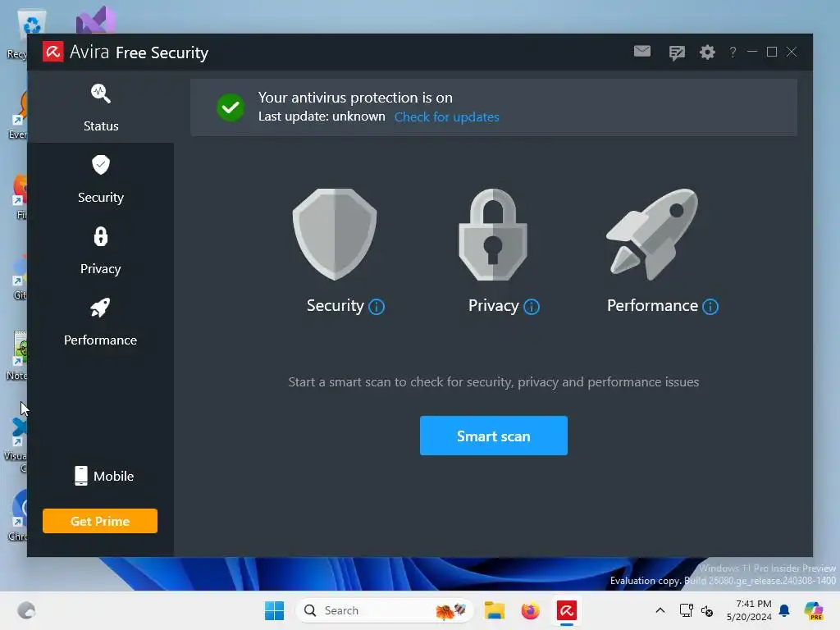
Task: Open the Status section in sidebar
Action: coord(101,107)
